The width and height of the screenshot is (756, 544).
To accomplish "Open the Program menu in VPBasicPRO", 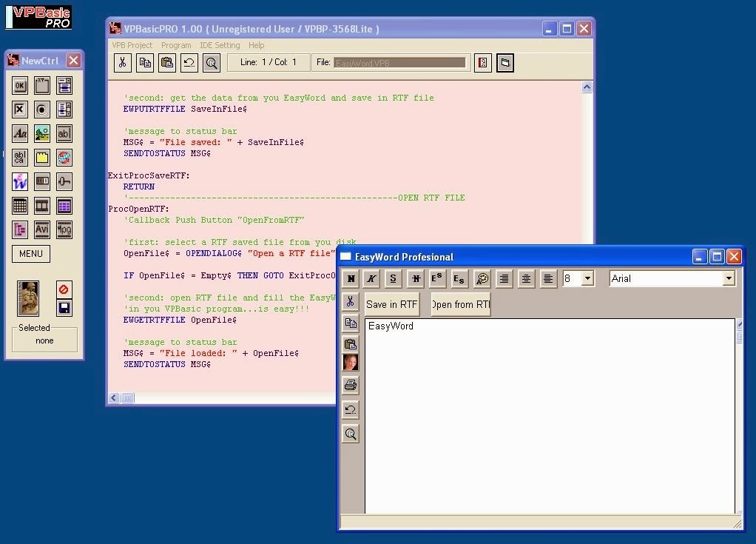I will (x=176, y=45).
